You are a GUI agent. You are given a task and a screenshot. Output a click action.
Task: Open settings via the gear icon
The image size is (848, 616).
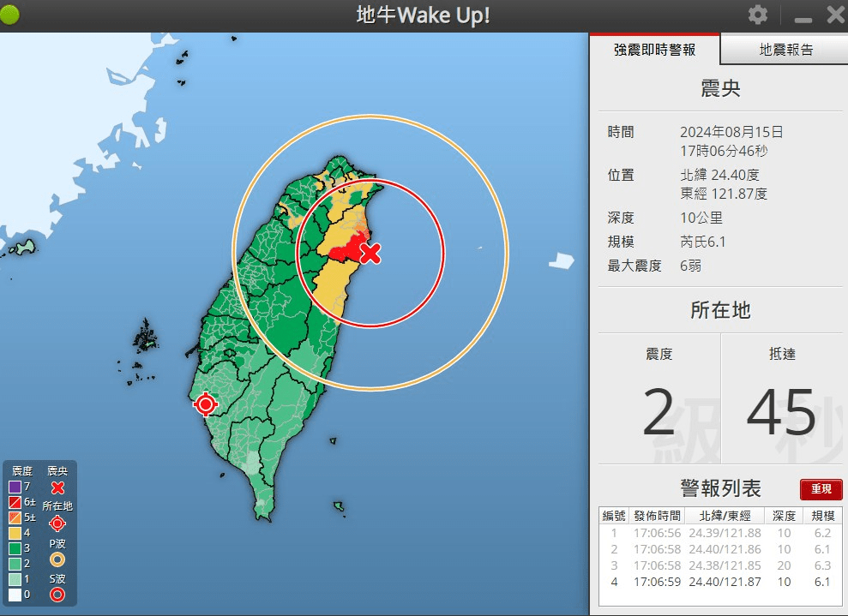[x=758, y=15]
